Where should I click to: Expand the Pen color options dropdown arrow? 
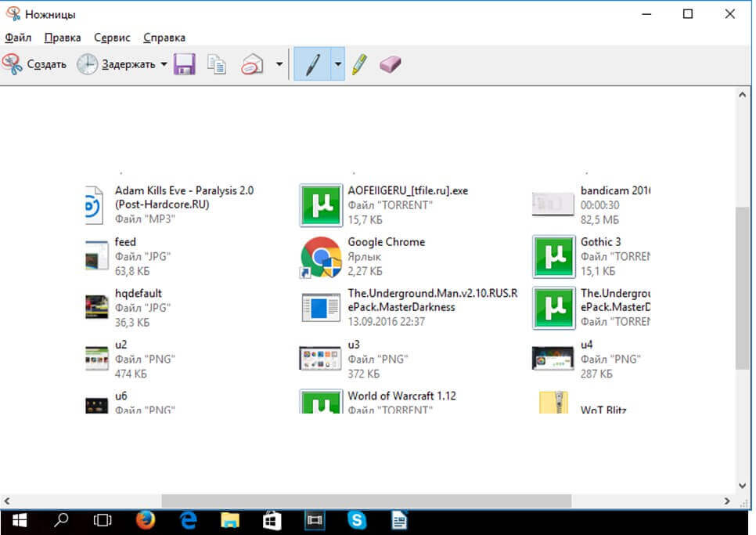pyautogui.click(x=337, y=64)
